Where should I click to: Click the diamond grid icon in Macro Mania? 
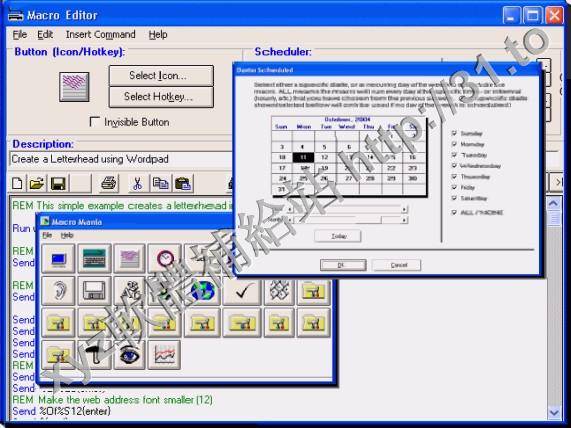279,291
